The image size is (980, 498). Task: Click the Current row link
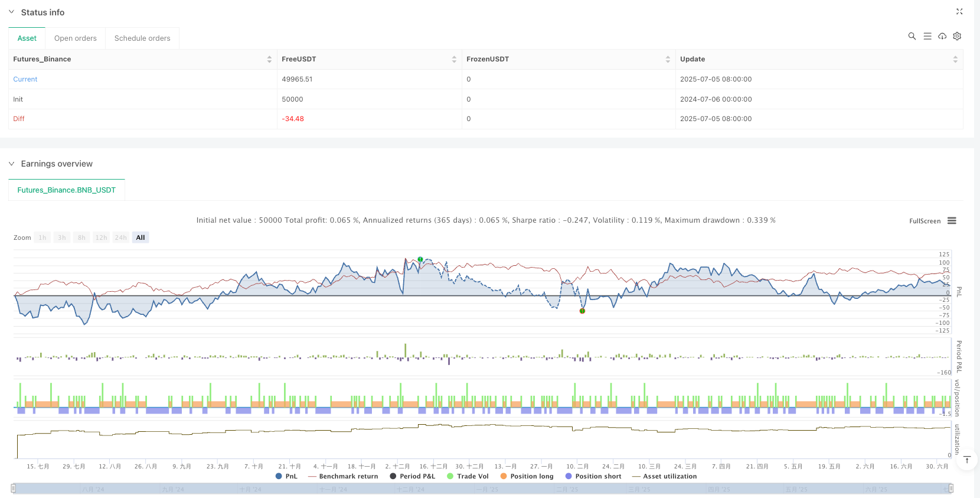click(25, 79)
